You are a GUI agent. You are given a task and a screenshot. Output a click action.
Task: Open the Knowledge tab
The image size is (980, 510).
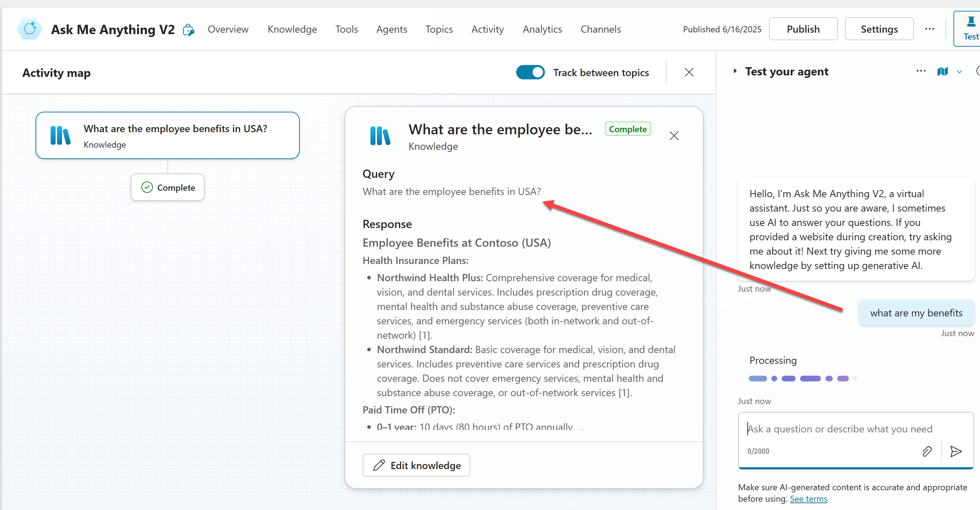tap(292, 29)
